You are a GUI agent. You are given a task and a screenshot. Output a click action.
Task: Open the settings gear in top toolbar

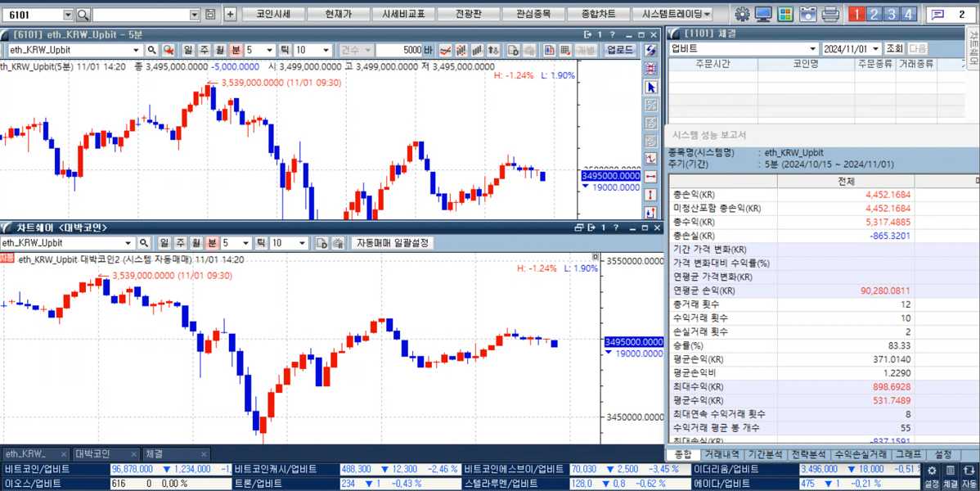pyautogui.click(x=742, y=15)
